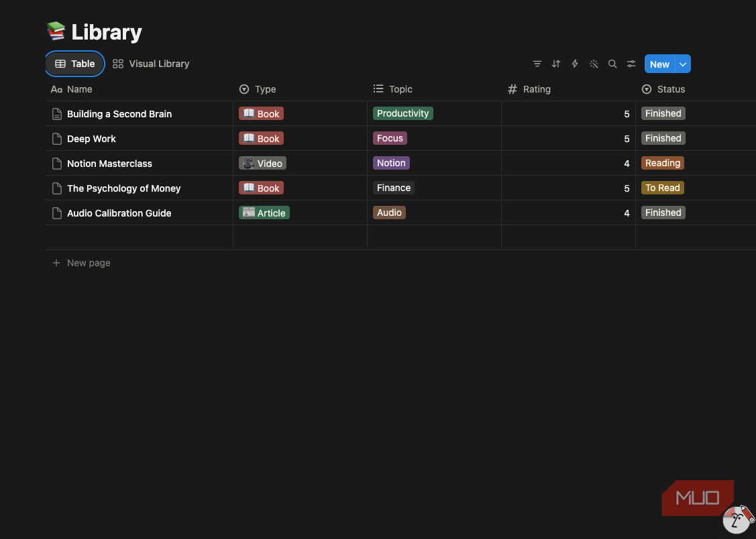Open the filter icon in database toolbar

click(537, 64)
